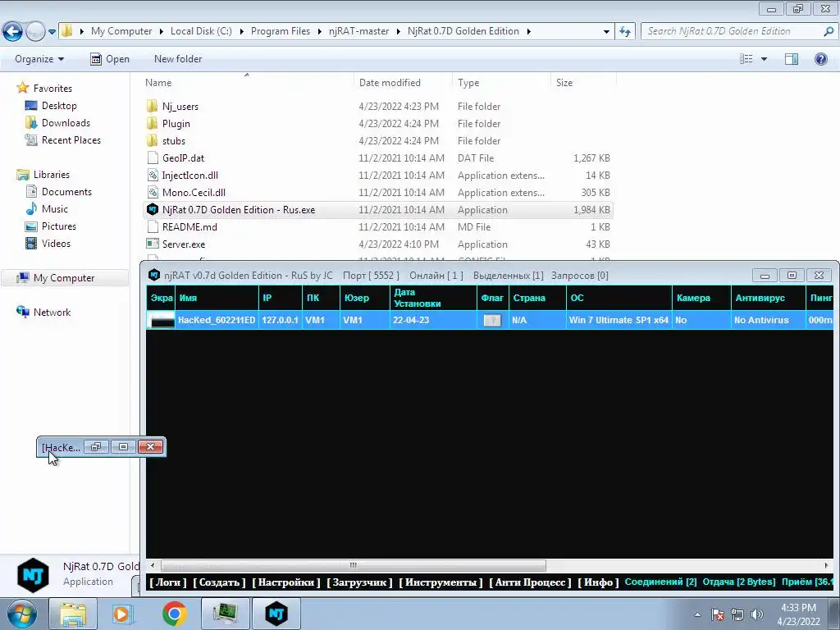
Task: Select the GeoIP.dat file icon
Action: [153, 158]
